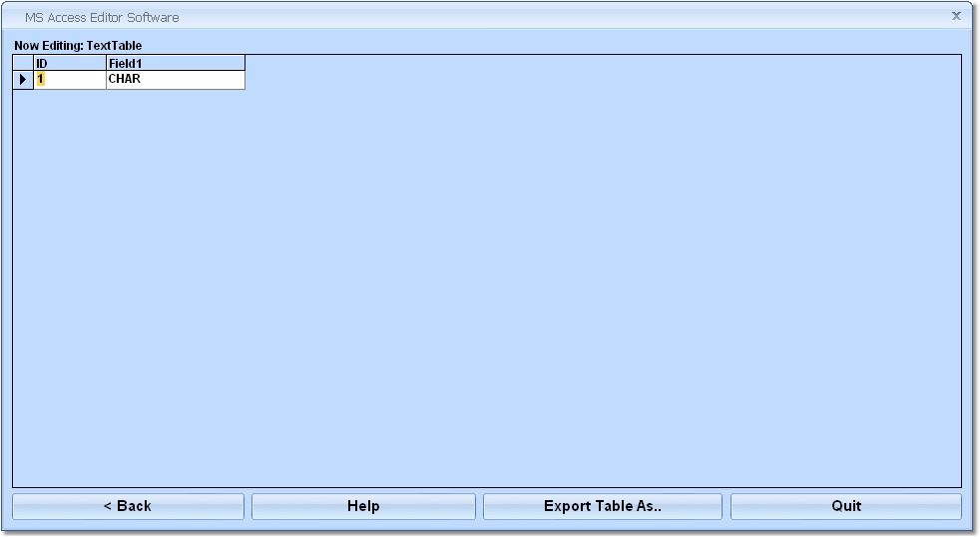This screenshot has width=980, height=538.
Task: Select the ID column header
Action: 70,63
